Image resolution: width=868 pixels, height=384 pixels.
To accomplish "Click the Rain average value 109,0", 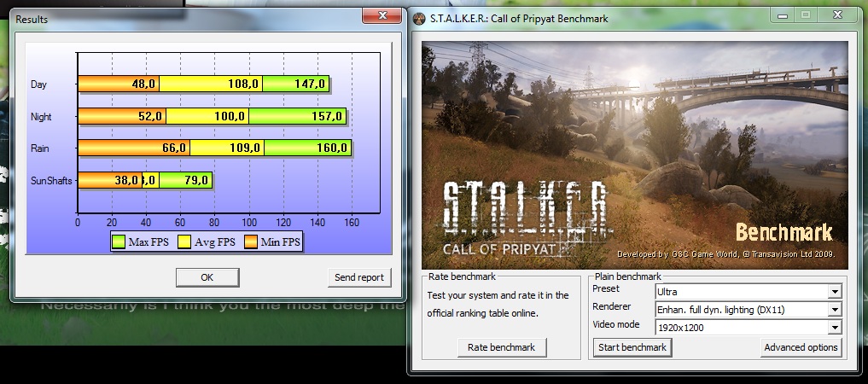I will 245,148.
